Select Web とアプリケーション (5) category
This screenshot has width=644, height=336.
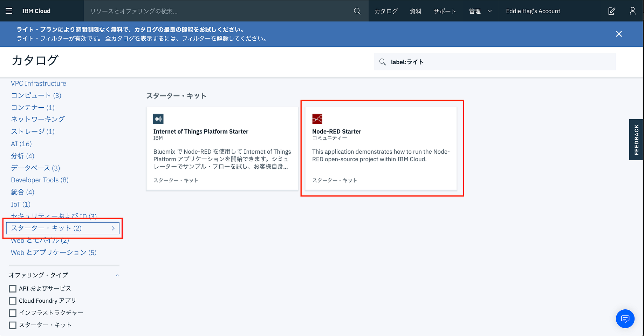point(54,253)
